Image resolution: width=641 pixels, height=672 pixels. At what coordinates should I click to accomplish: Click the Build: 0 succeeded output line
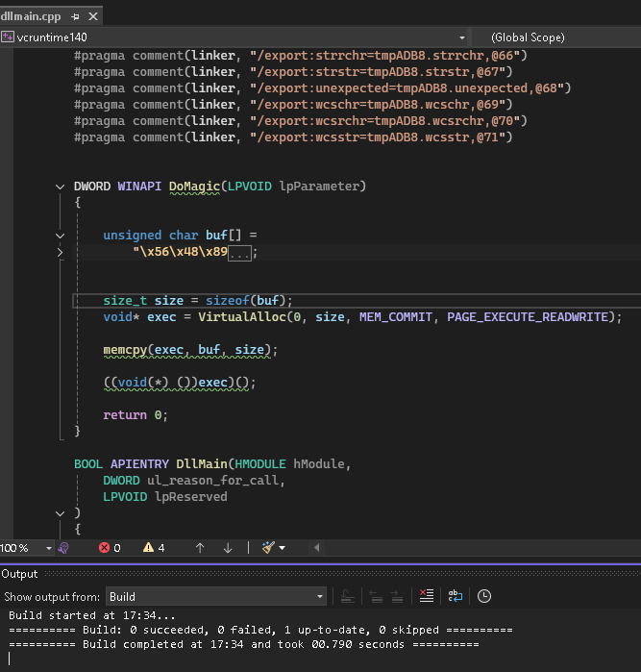click(260, 630)
